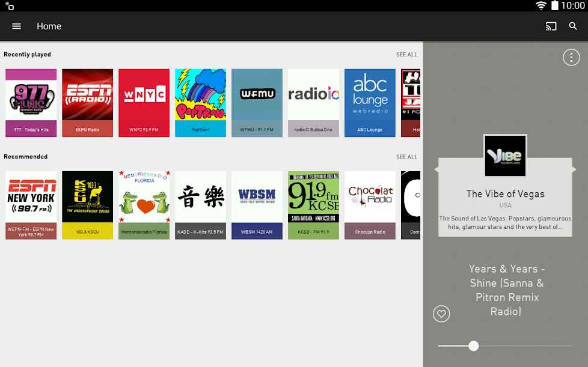Play the 103.3 KSDU station
Image resolution: width=588 pixels, height=367 pixels.
click(x=87, y=205)
